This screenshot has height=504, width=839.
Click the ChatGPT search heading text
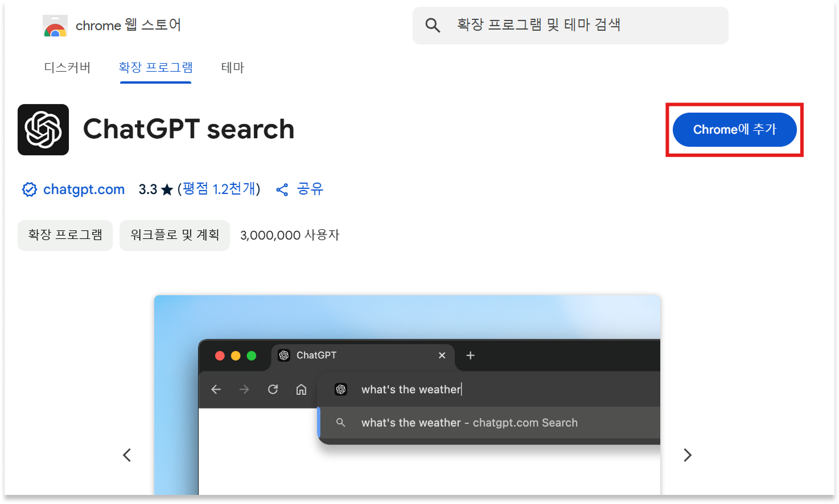click(189, 129)
